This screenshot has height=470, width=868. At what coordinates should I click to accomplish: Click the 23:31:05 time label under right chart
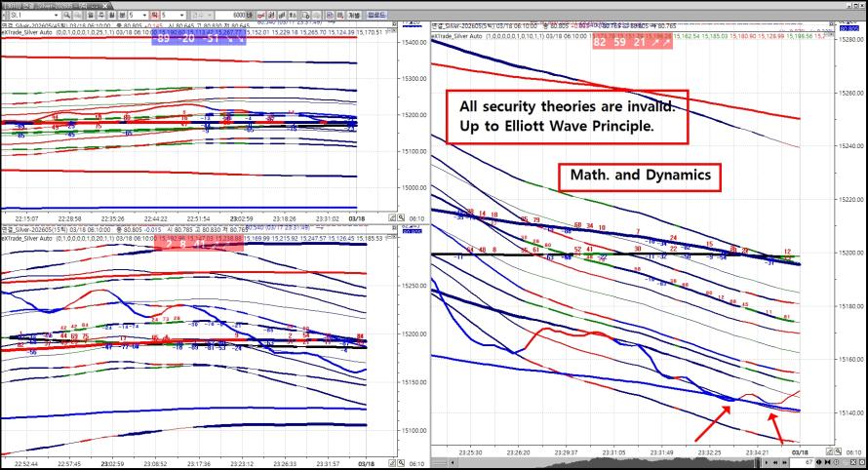click(x=613, y=452)
